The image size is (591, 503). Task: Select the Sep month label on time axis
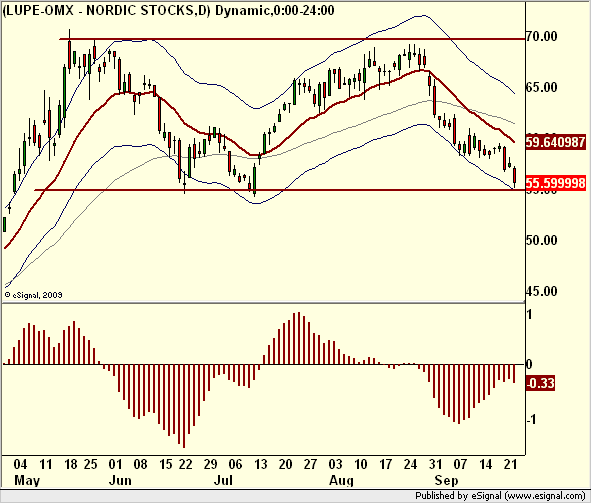click(x=446, y=480)
